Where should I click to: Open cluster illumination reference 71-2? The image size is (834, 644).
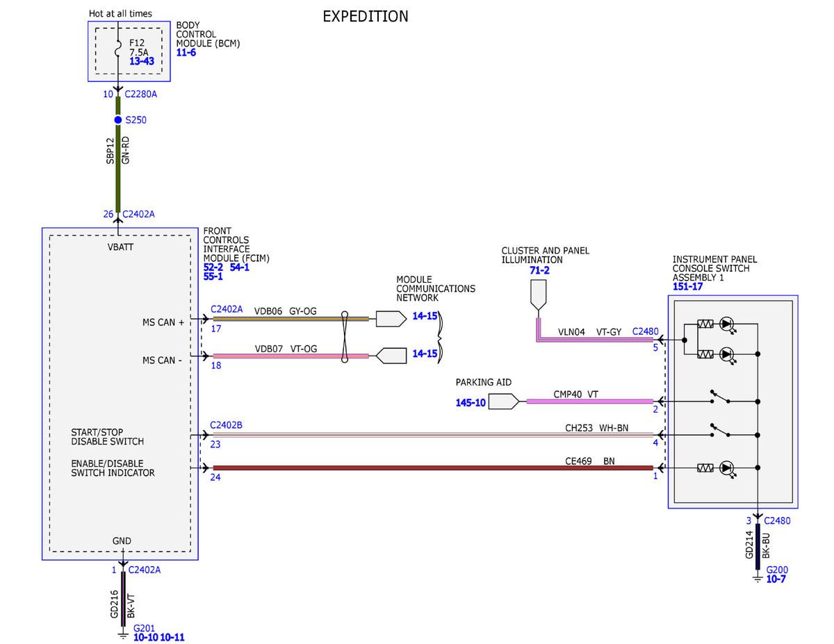pos(539,270)
